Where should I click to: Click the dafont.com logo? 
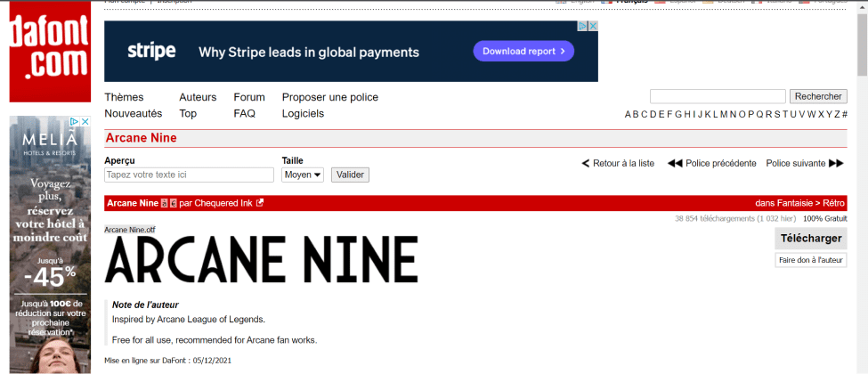point(50,52)
